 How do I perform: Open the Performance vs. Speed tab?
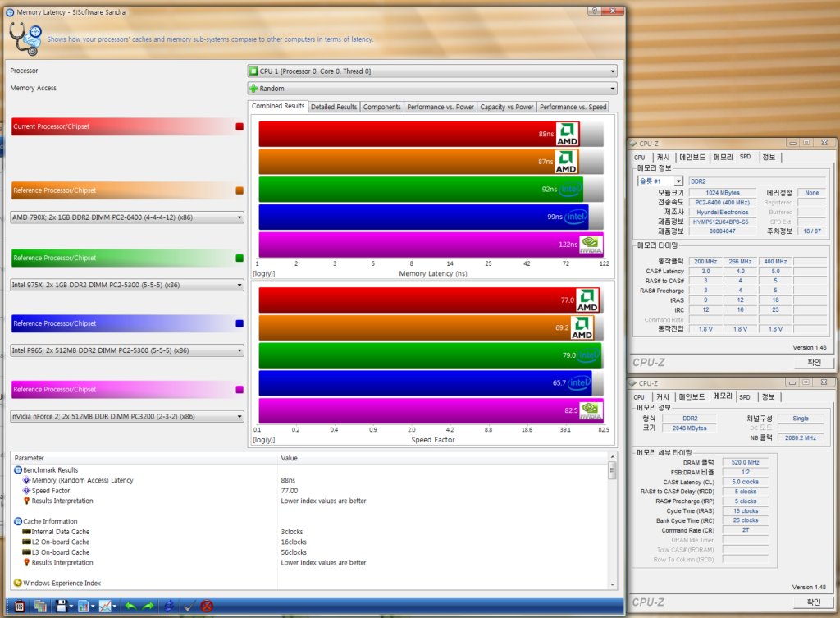[573, 108]
